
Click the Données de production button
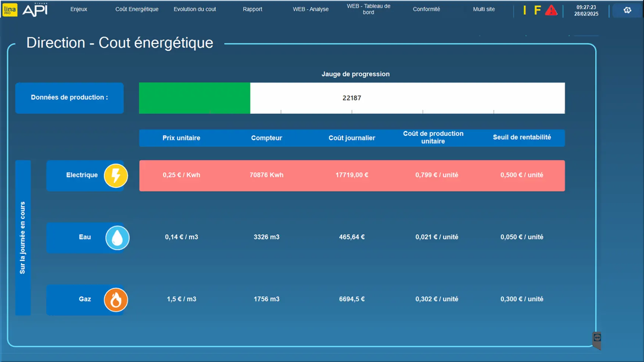pyautogui.click(x=69, y=98)
